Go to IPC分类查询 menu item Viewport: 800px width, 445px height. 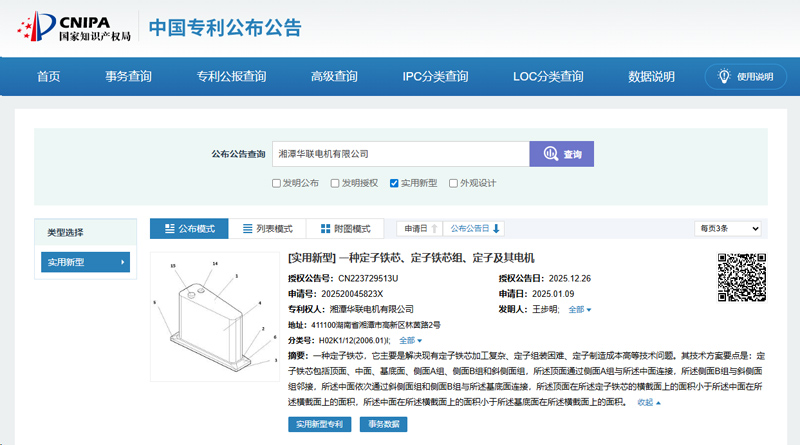point(435,77)
